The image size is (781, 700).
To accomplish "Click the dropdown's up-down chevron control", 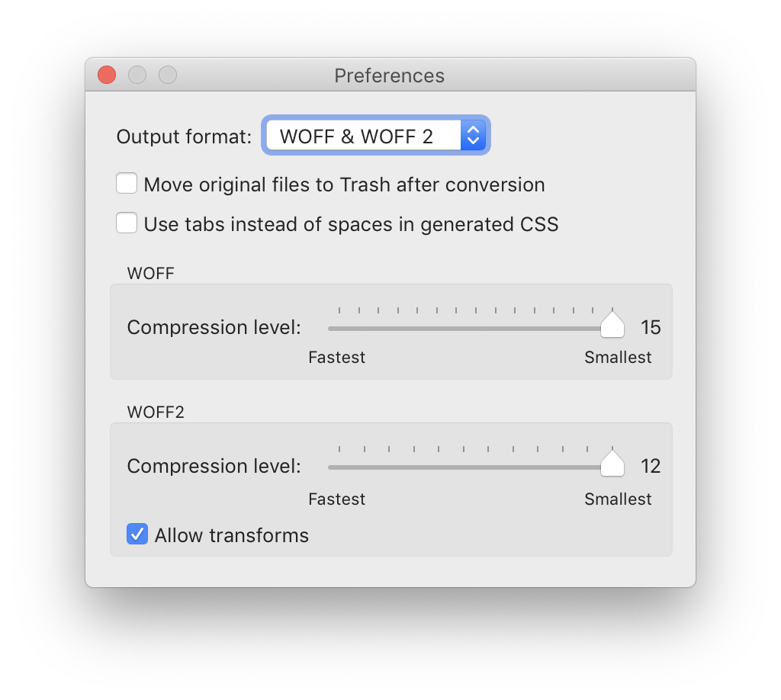I will pyautogui.click(x=473, y=135).
